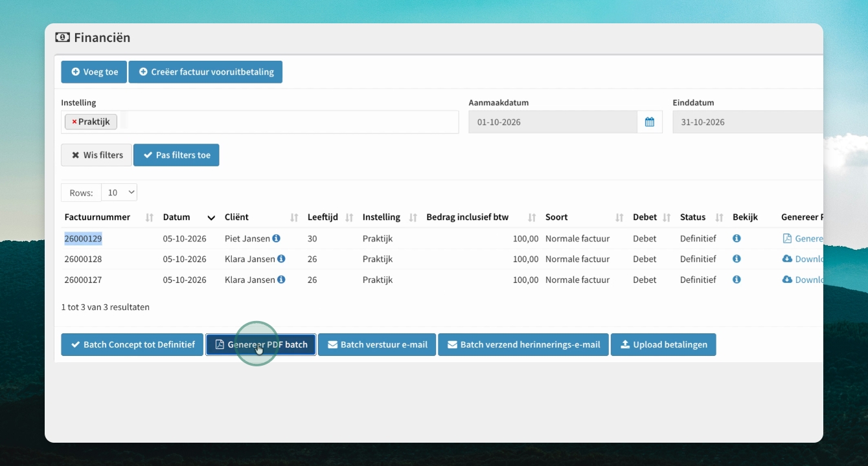The width and height of the screenshot is (868, 466).
Task: Click Creëer factuur vooruitbetaling button
Action: (205, 72)
